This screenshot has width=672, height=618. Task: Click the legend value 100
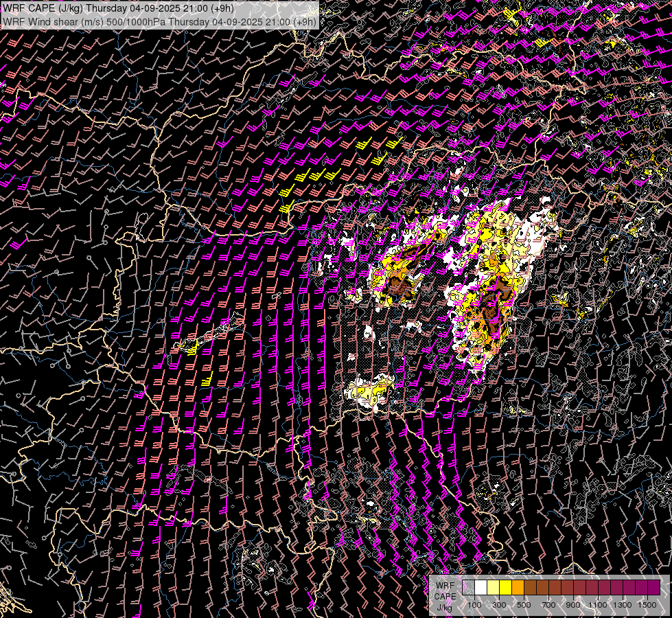[474, 605]
